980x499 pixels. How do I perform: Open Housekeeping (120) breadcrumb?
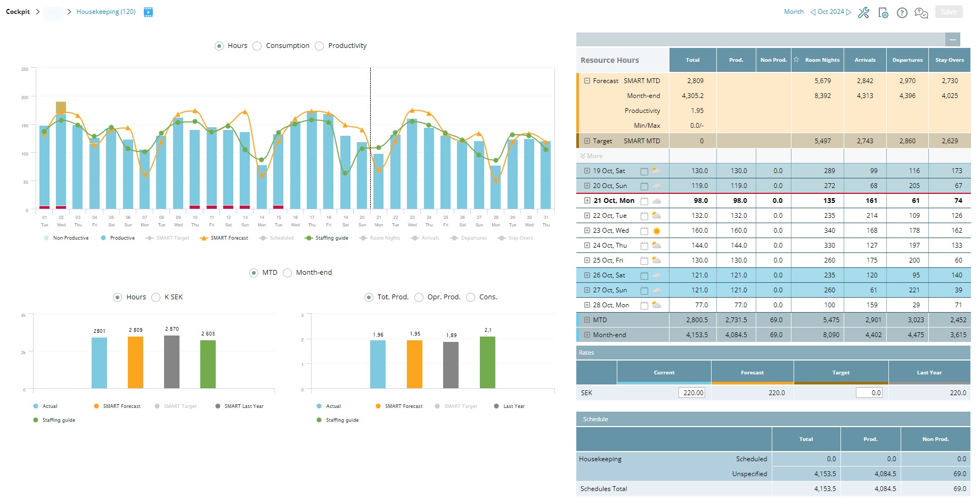[x=106, y=12]
